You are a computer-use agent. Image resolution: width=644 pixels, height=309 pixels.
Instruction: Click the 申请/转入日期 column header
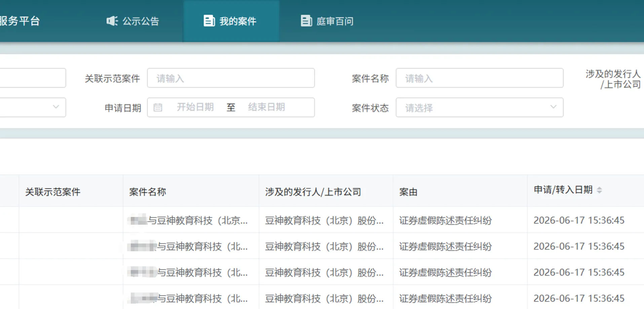563,190
